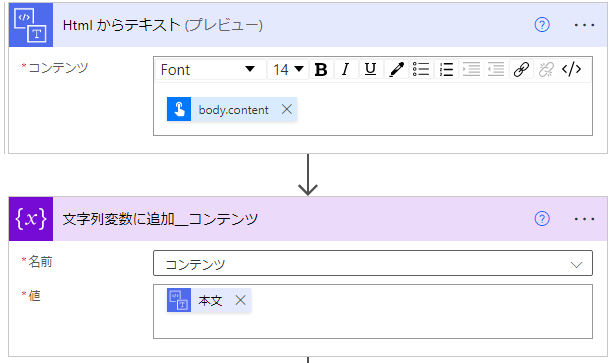
Task: Remove the body.content dynamic token
Action: tap(287, 109)
